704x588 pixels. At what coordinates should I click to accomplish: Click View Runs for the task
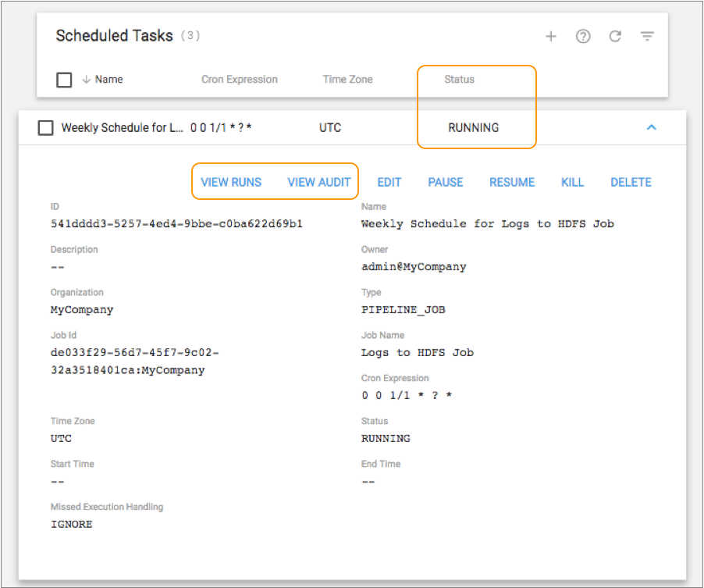click(231, 182)
